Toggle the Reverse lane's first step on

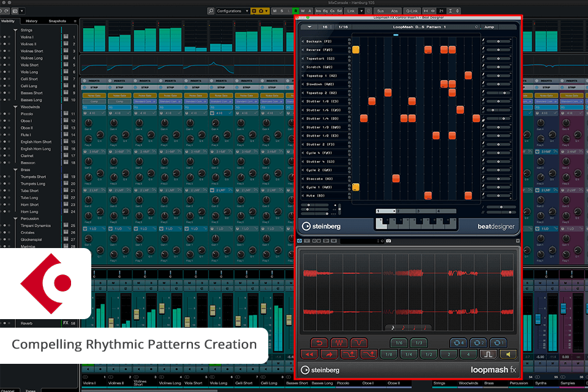tap(356, 50)
